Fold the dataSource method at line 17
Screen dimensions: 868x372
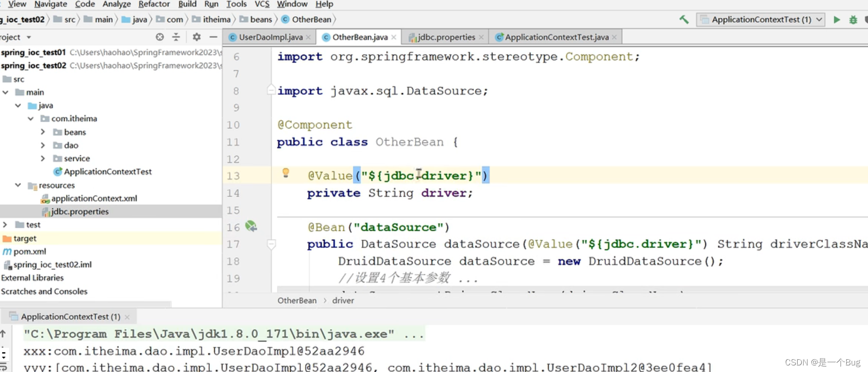coord(272,245)
